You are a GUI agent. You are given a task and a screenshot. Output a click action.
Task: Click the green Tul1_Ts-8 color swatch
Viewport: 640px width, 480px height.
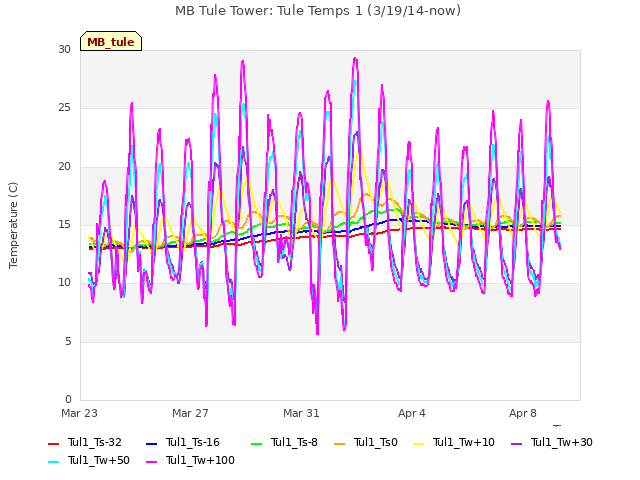click(256, 444)
